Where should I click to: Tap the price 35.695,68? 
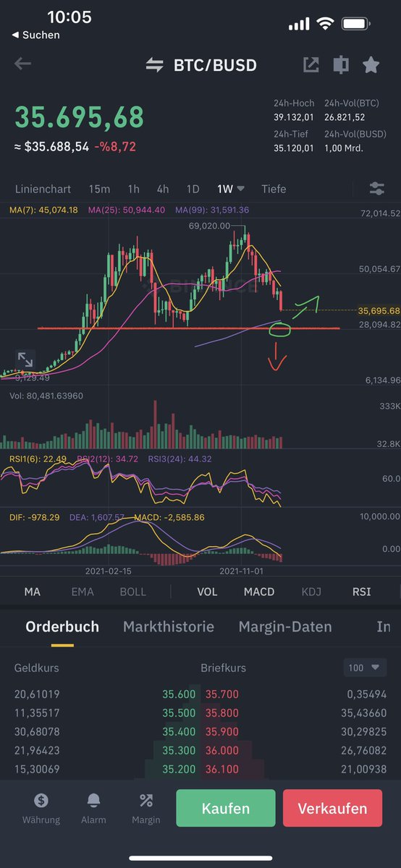pos(80,116)
